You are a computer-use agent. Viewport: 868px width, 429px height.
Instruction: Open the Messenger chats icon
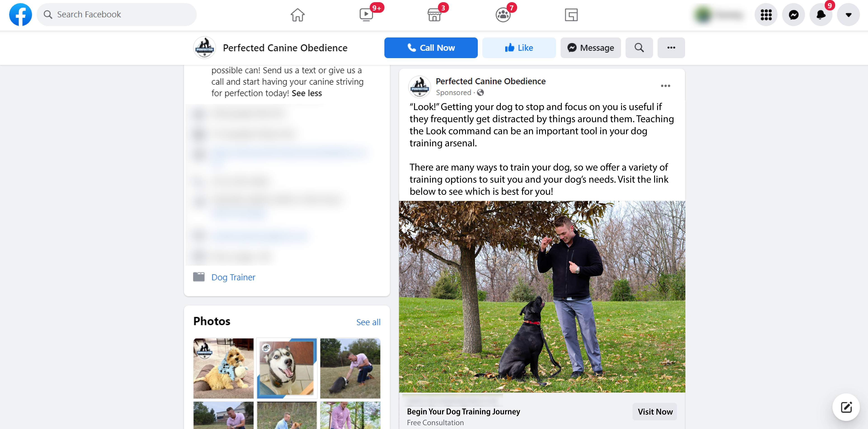[794, 14]
